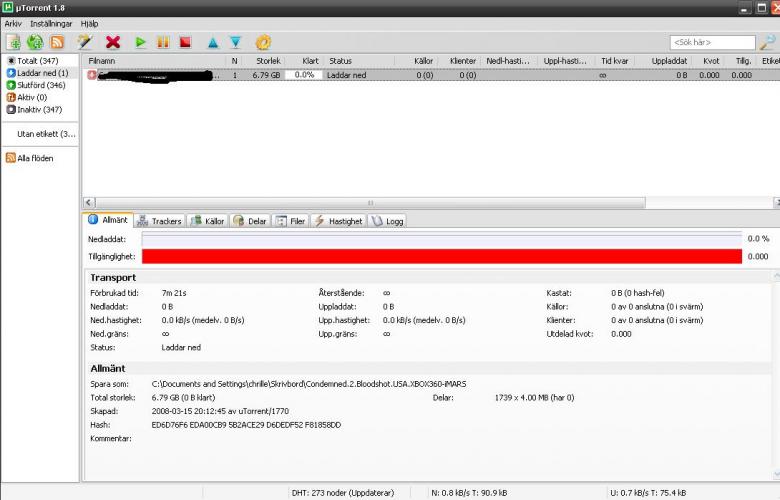
Task: Sort list by the Storlek column header
Action: (268, 61)
